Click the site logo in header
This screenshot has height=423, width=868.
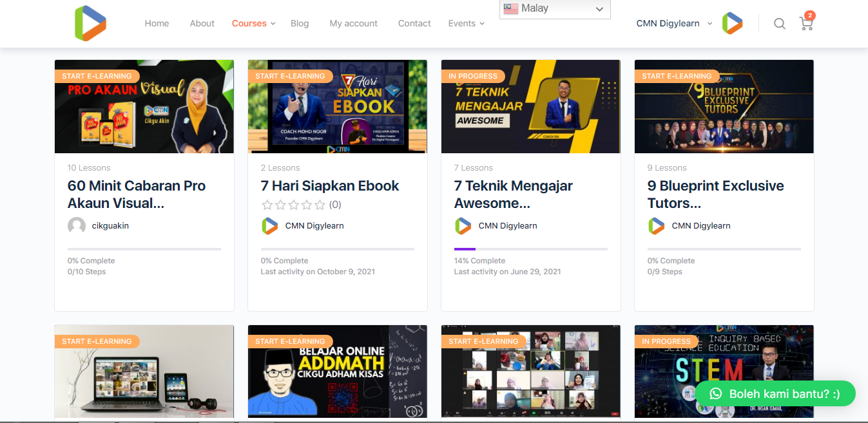(90, 23)
